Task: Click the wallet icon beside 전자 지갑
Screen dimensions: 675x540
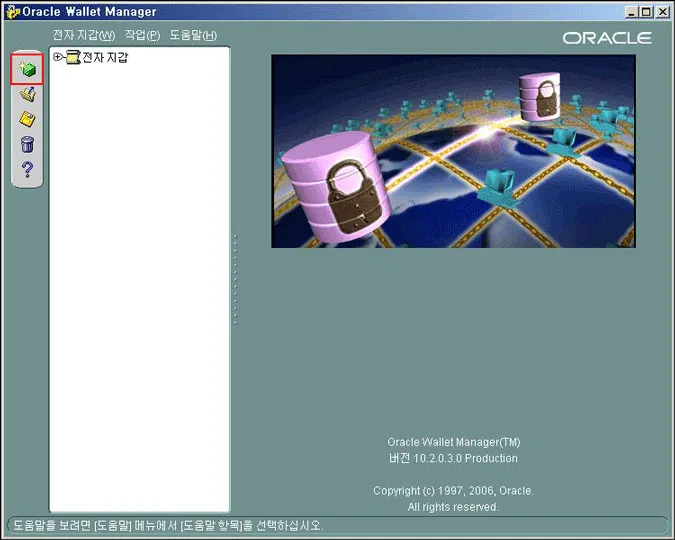Action: click(x=73, y=57)
